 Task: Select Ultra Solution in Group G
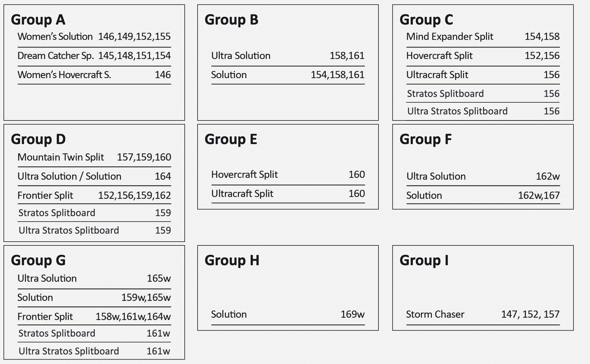coord(47,279)
